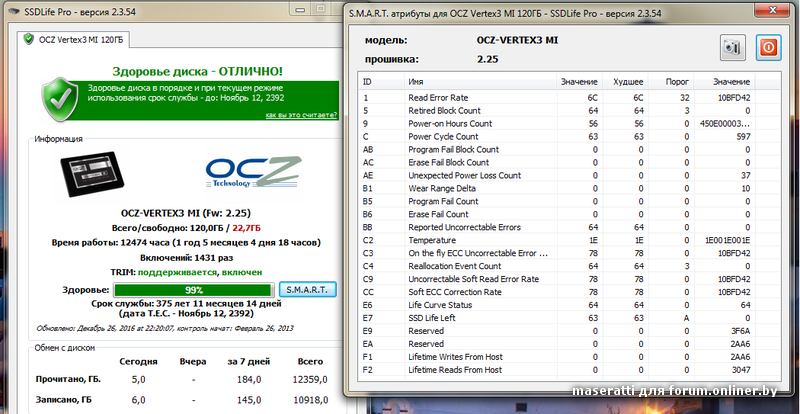This screenshot has width=800, height=414.
Task: Sort by the Худшее column header
Action: pyautogui.click(x=626, y=82)
